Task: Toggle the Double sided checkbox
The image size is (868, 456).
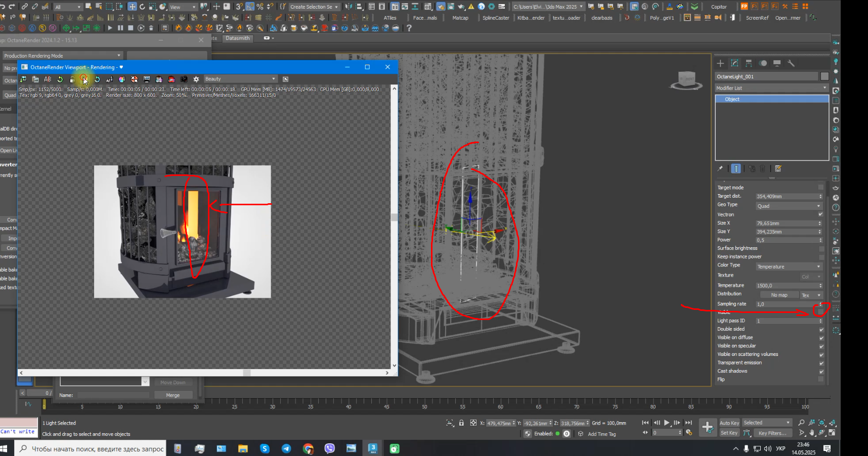Action: [x=821, y=330]
